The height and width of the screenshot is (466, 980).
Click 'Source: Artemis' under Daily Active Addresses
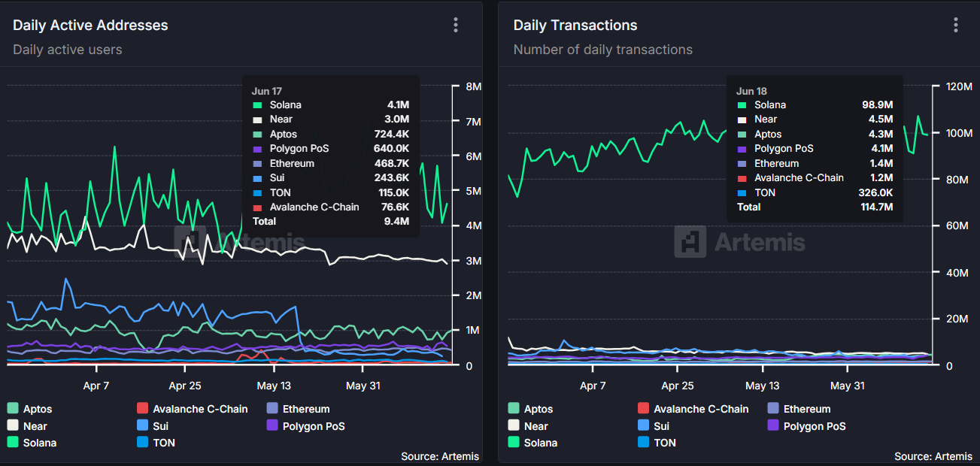pyautogui.click(x=440, y=456)
